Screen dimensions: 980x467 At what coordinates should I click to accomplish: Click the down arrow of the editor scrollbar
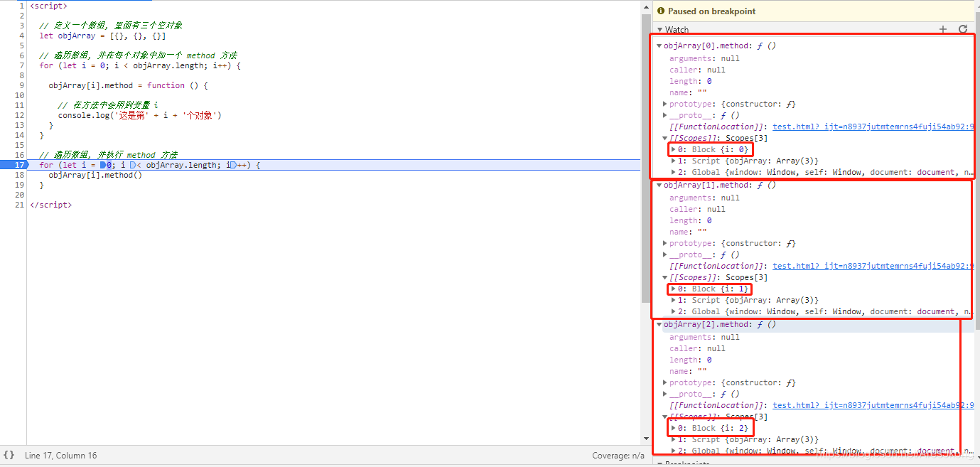pos(645,439)
